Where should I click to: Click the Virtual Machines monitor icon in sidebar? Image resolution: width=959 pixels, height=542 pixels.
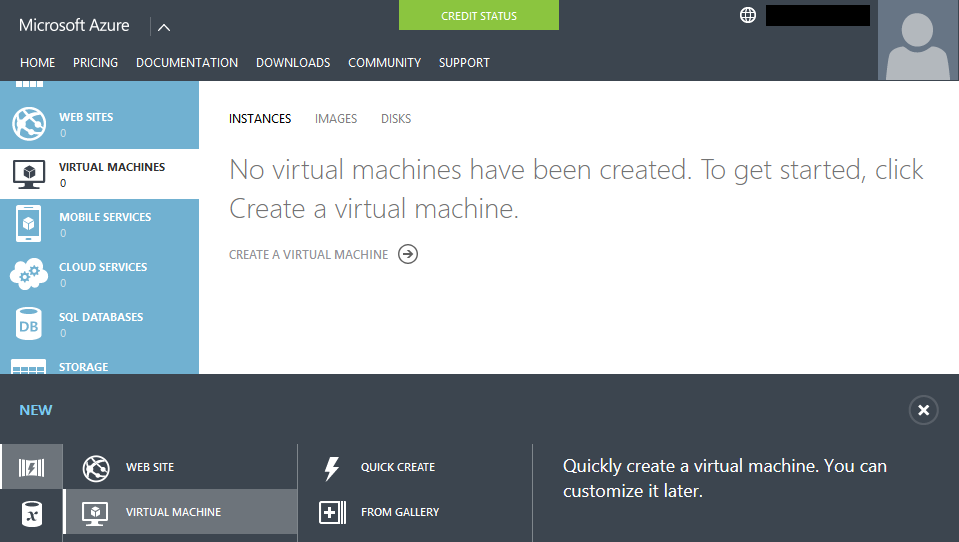29,174
